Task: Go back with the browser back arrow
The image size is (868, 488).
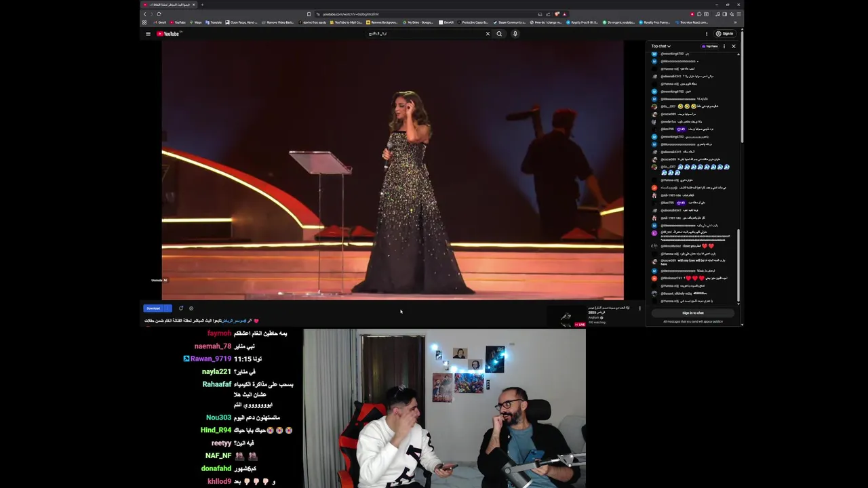Action: click(x=144, y=14)
